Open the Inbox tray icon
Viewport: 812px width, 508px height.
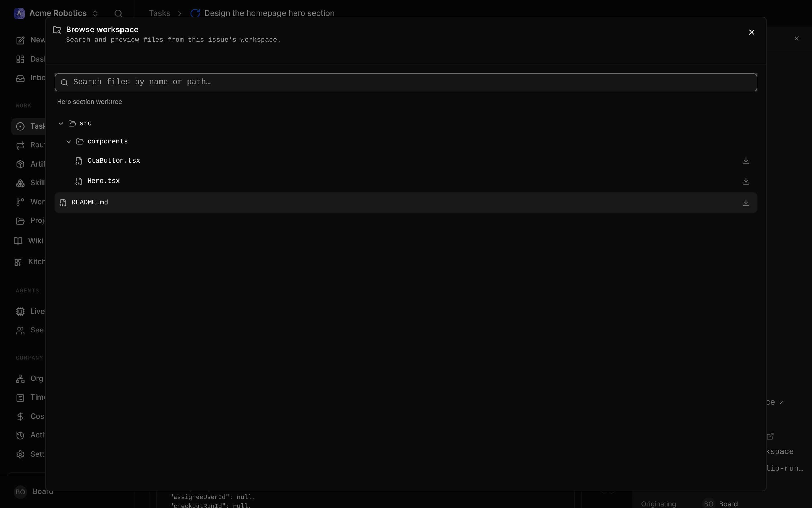click(20, 78)
